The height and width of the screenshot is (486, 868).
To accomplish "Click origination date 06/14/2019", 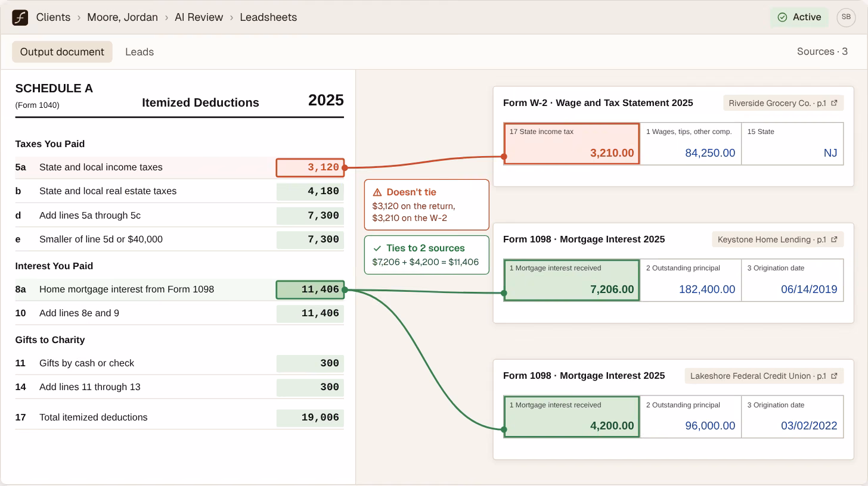I will [792, 280].
